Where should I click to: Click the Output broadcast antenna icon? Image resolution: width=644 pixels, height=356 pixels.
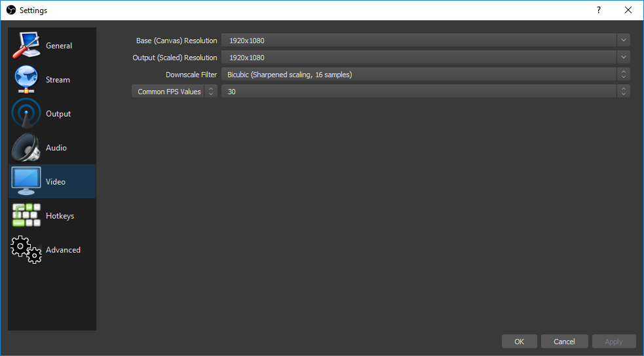(26, 114)
